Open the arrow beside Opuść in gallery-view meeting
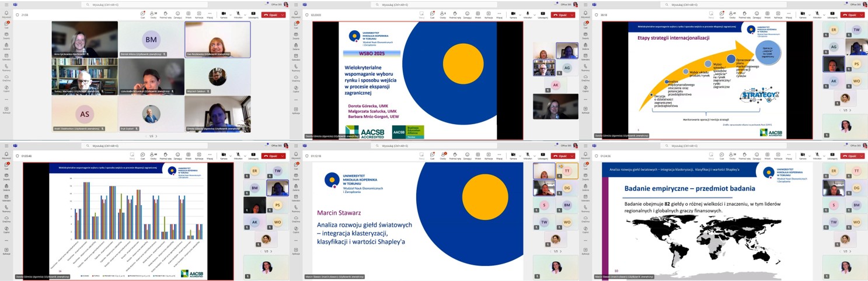The height and width of the screenshot is (281, 868). (284, 15)
